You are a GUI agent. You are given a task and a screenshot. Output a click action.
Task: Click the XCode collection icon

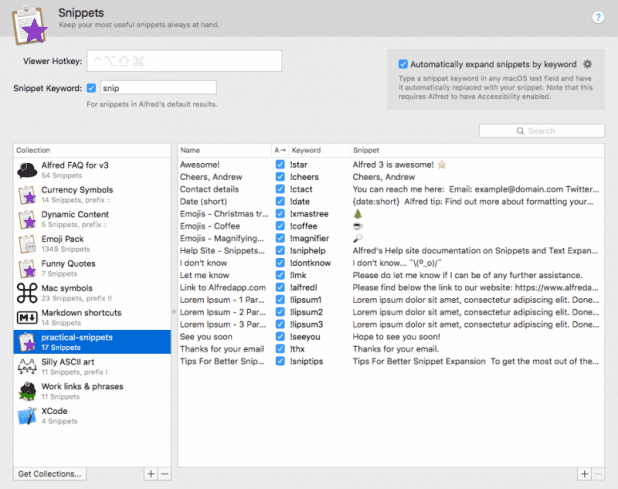click(x=27, y=416)
